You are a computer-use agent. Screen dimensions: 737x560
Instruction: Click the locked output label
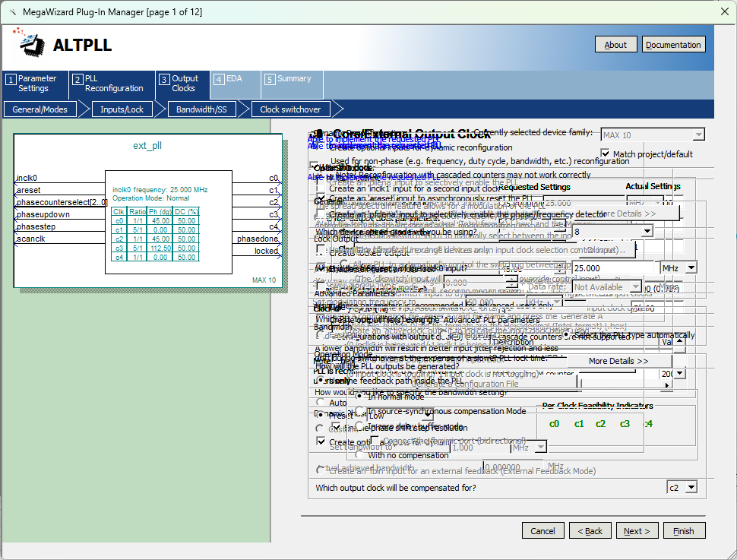(x=266, y=251)
